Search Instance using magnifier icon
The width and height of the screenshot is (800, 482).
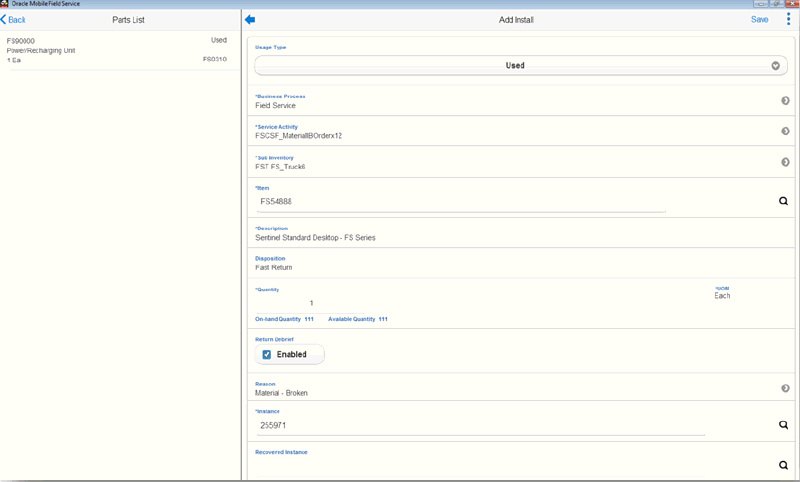click(x=783, y=425)
